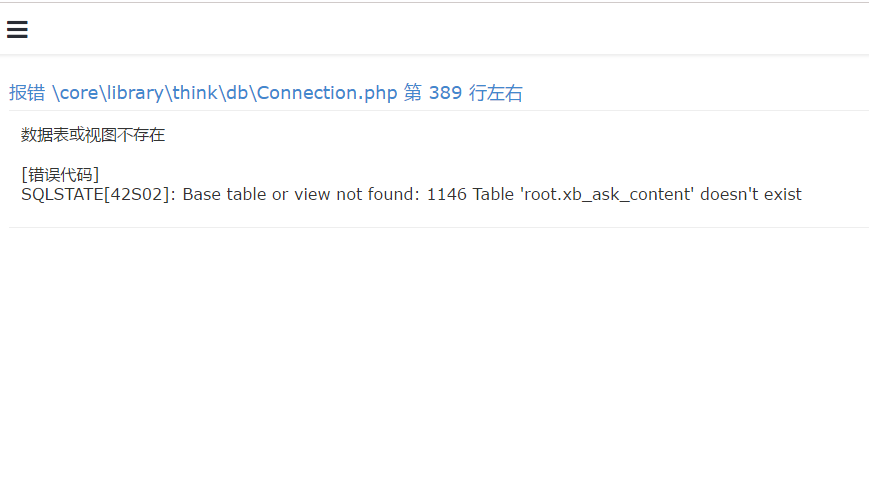Click the 报错 word in the heading
869x479 pixels.
click(x=27, y=93)
